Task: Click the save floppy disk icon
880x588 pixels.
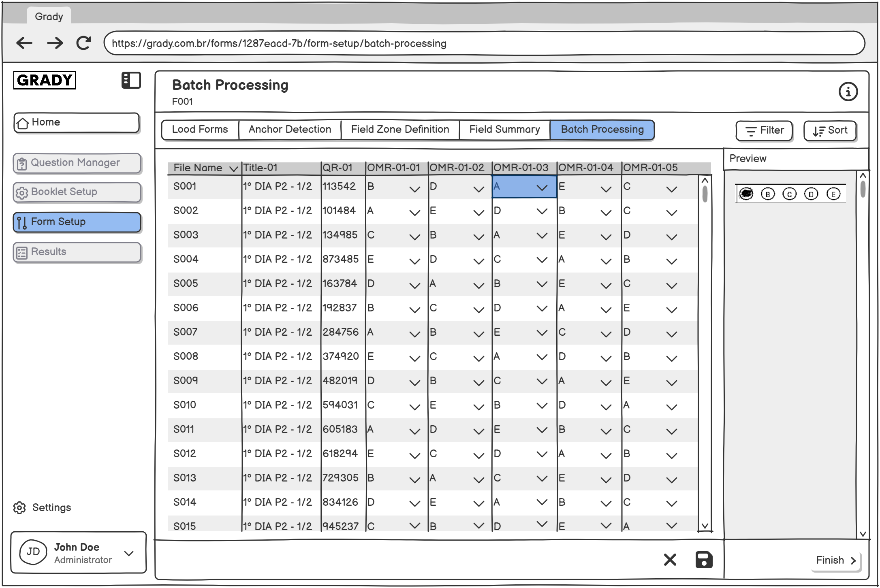Action: 704,560
